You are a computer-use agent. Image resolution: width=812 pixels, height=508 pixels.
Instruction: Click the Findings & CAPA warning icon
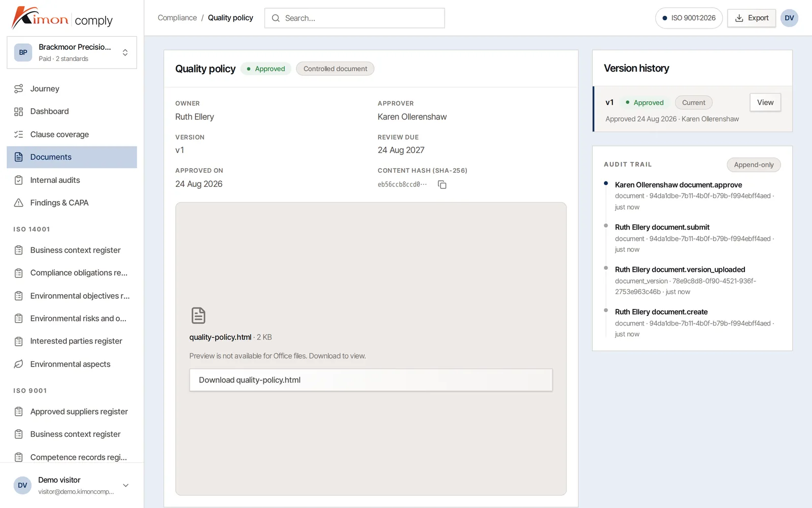pyautogui.click(x=19, y=203)
